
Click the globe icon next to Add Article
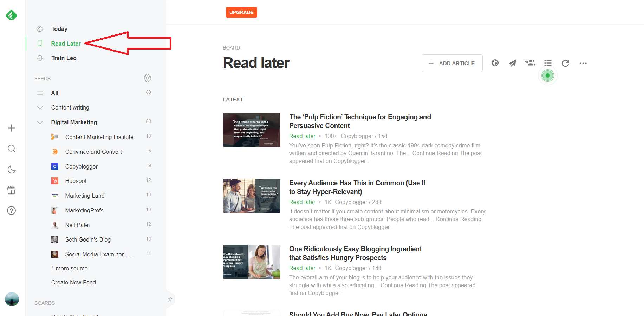tap(495, 63)
